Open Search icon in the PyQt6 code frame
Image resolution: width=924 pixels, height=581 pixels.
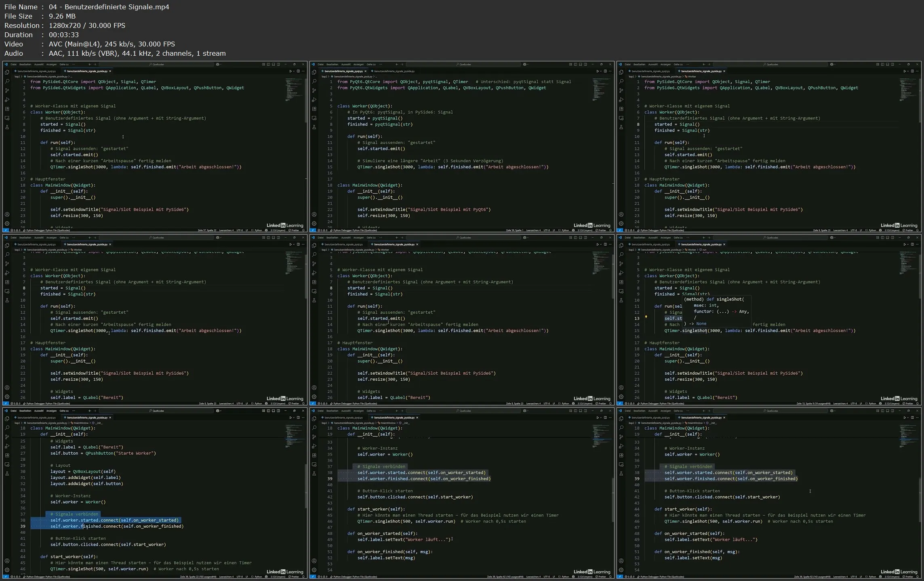tap(314, 82)
